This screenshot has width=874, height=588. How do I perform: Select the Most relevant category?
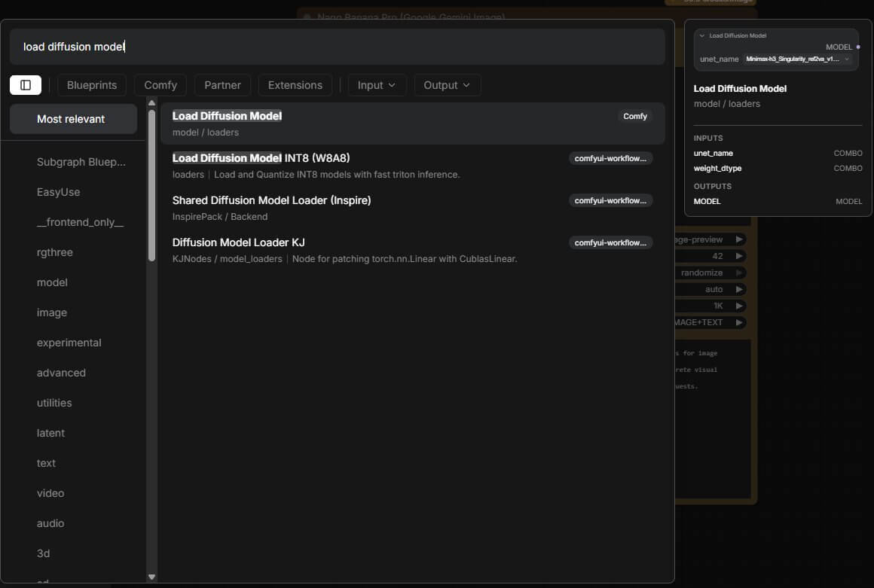(x=74, y=119)
